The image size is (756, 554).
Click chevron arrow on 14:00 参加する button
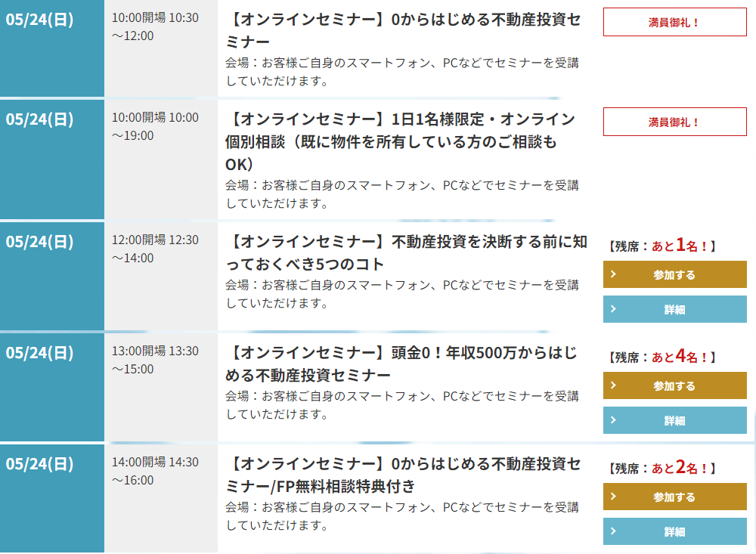tap(613, 497)
